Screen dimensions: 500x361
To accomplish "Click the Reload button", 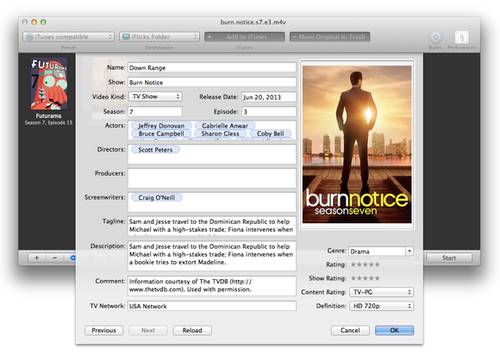I will [x=192, y=330].
